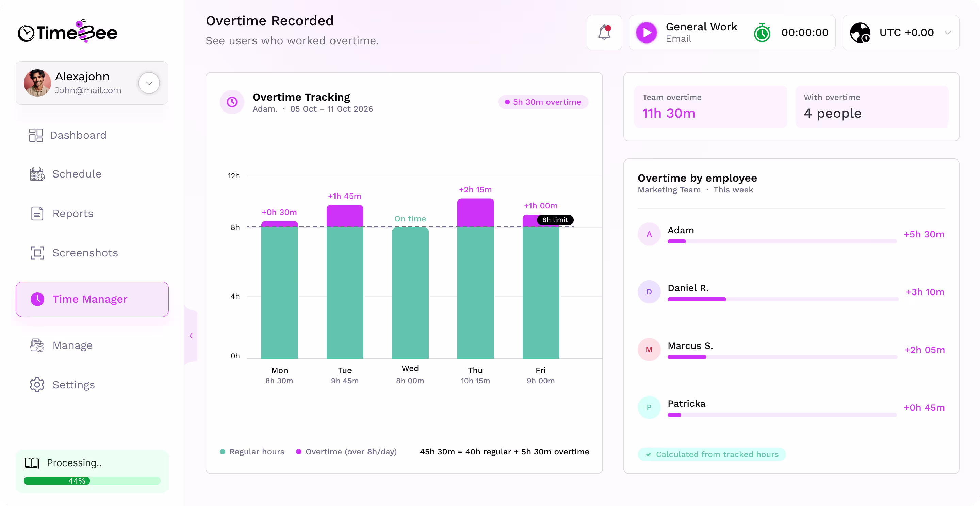Viewport: 980px width, 506px height.
Task: Toggle the Overtime (over 8h/day) legend item
Action: (347, 452)
